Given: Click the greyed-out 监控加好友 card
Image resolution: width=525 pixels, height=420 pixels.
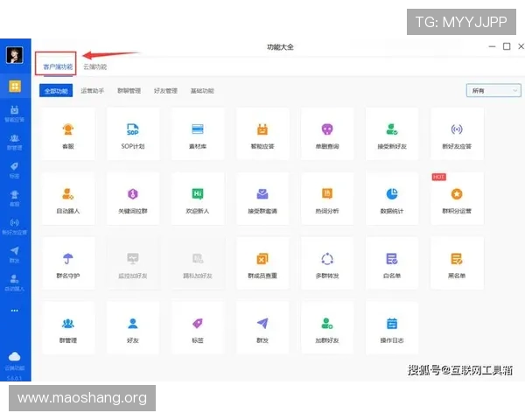Looking at the screenshot, I should (133, 263).
